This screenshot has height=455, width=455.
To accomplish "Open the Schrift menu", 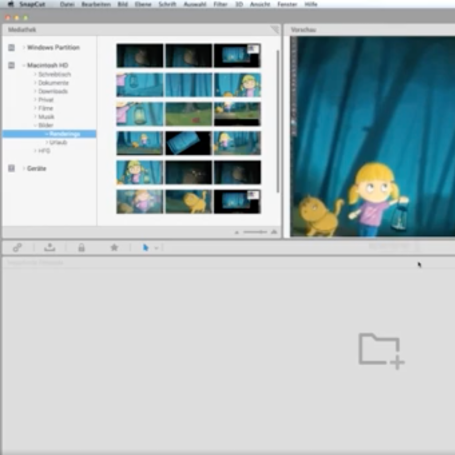I will click(x=167, y=4).
